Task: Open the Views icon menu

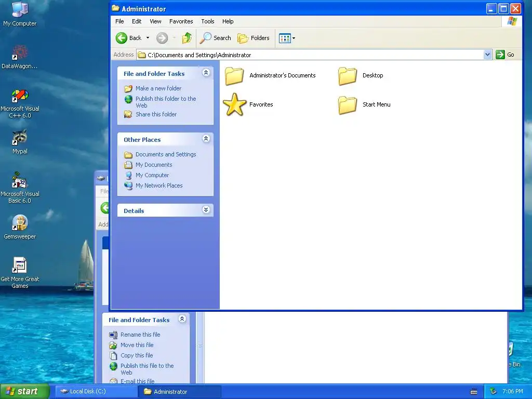Action: click(287, 38)
